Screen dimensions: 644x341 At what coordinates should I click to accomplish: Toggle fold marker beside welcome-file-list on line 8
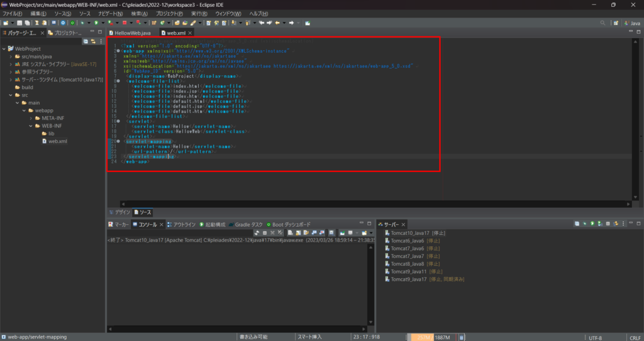coord(118,81)
